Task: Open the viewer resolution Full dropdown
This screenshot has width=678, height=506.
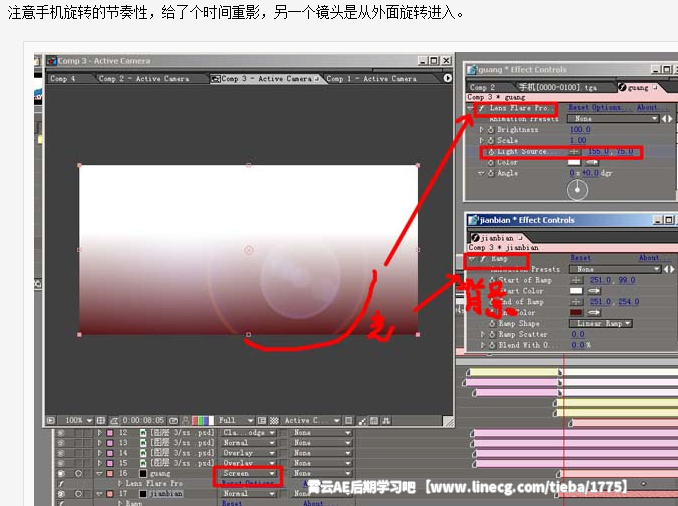Action: pos(235,420)
